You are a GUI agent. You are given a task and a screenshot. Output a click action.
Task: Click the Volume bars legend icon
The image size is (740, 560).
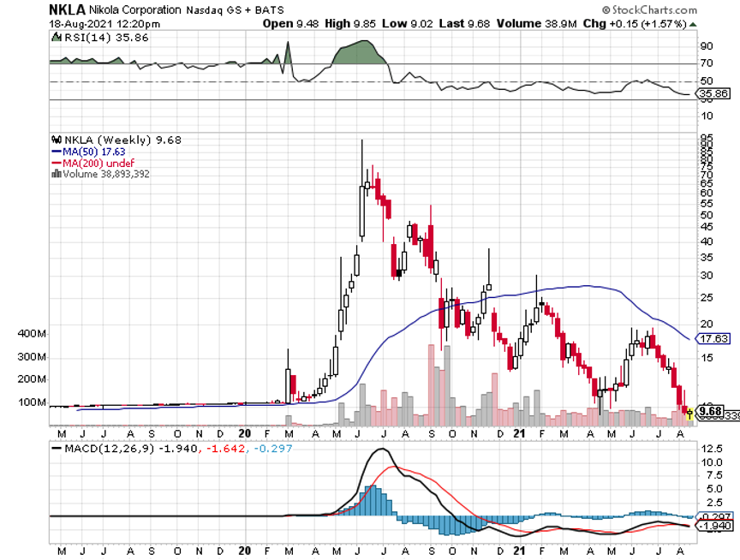[x=57, y=173]
